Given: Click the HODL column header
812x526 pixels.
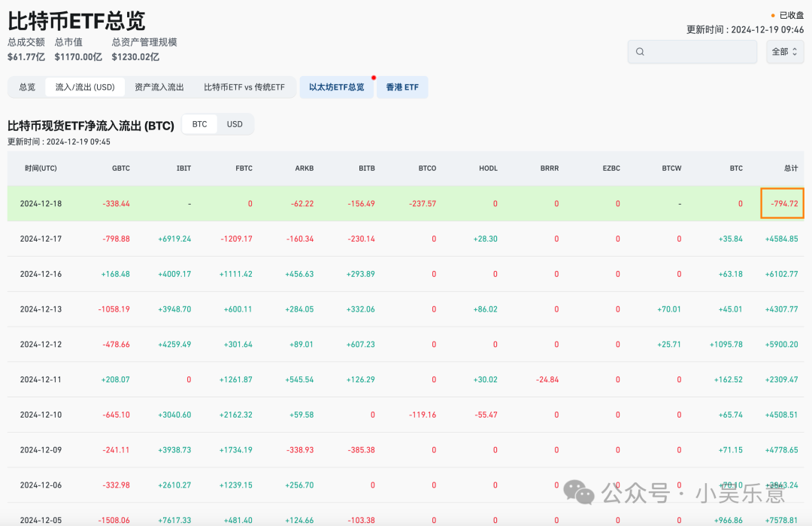Looking at the screenshot, I should (x=489, y=169).
